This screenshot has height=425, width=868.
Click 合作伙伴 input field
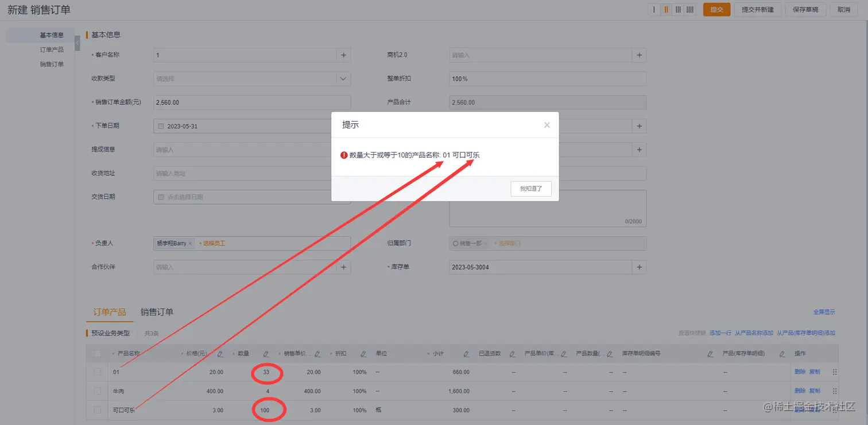click(245, 267)
